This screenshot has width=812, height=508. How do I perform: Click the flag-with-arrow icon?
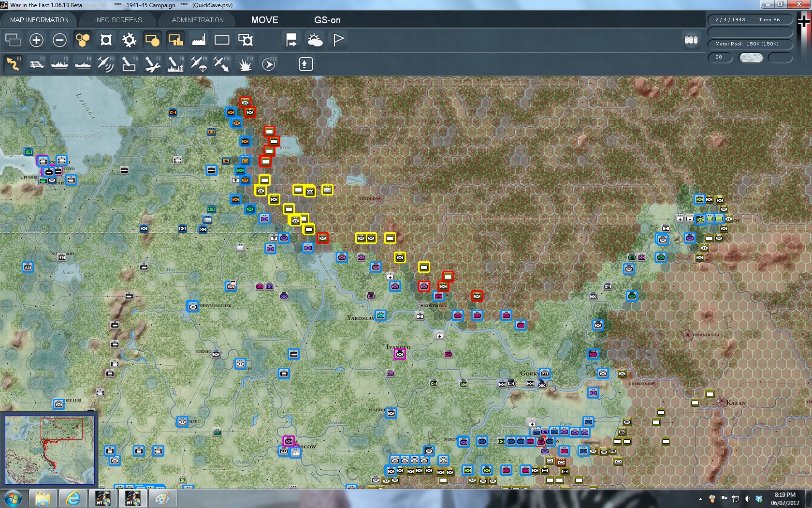click(291, 40)
